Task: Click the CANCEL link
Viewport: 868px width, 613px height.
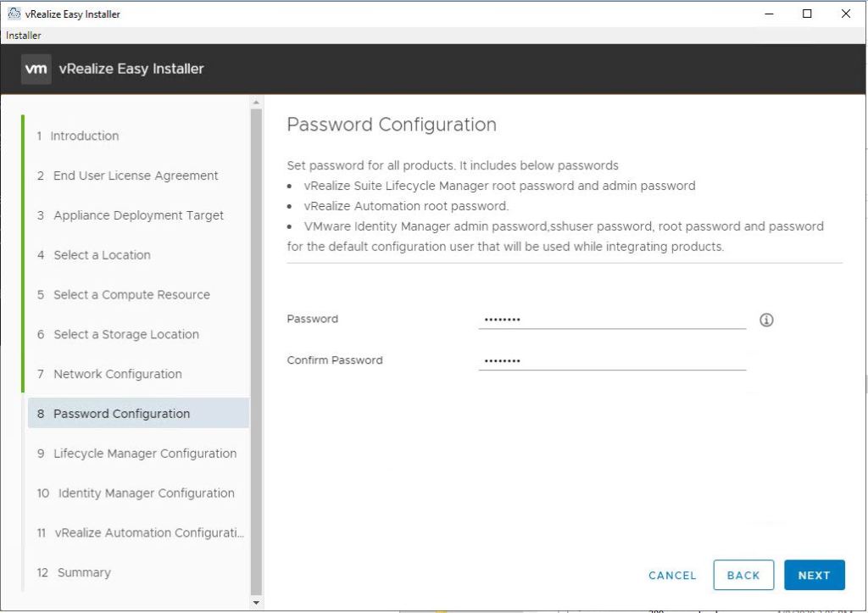Action: (671, 575)
